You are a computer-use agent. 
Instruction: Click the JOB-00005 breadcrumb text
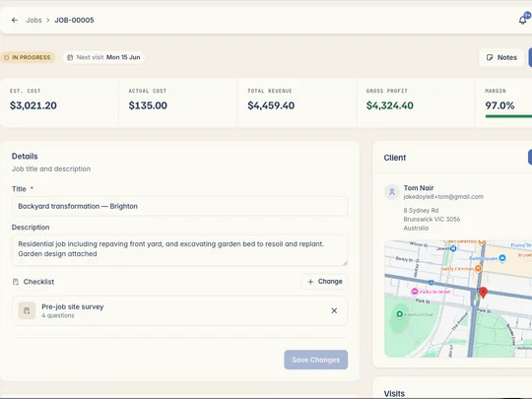(x=74, y=20)
